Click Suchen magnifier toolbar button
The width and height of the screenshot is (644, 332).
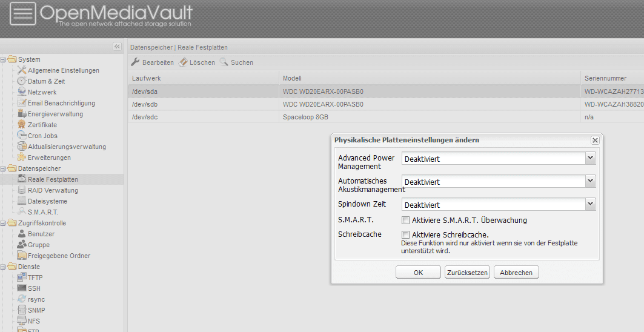click(236, 62)
